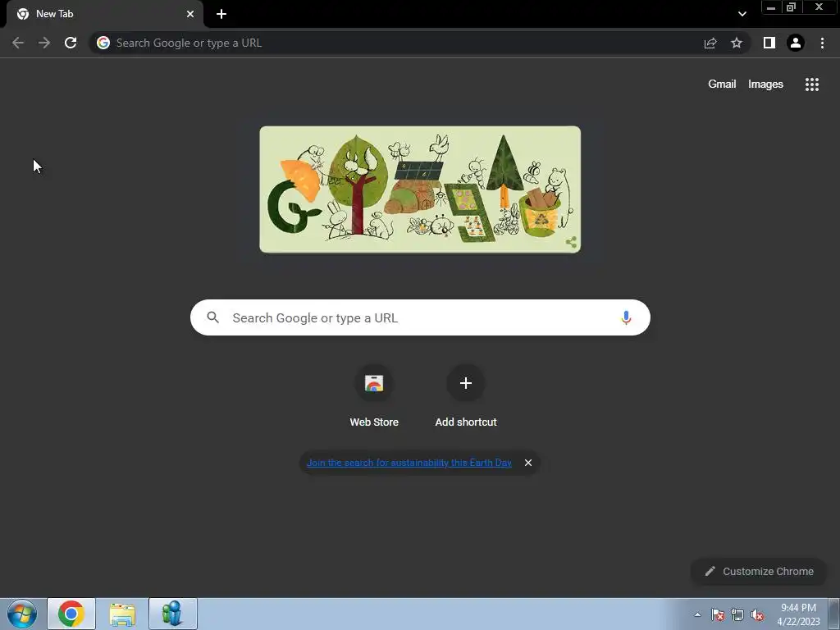The width and height of the screenshot is (840, 630).
Task: Go back using the back arrow
Action: click(x=18, y=43)
